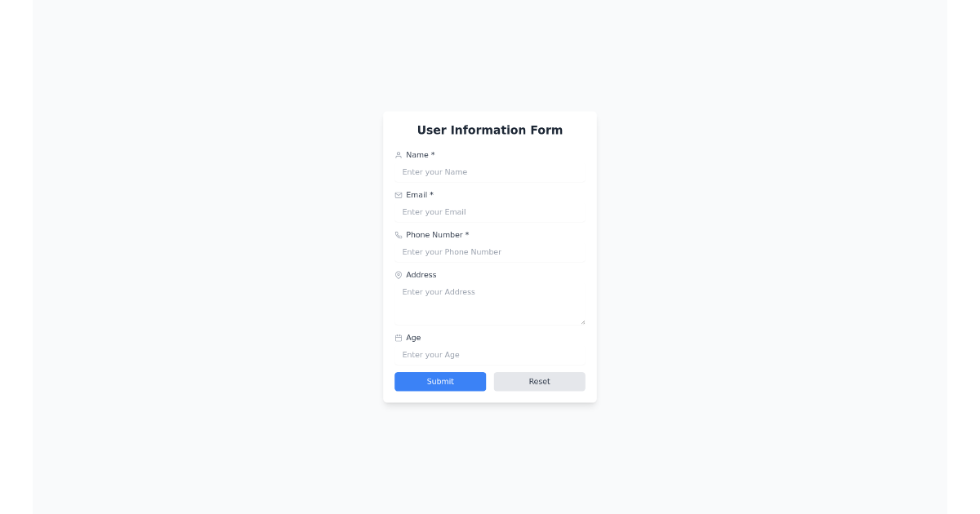The width and height of the screenshot is (980, 514).
Task: Click the calendar icon beside Age label
Action: pos(398,338)
